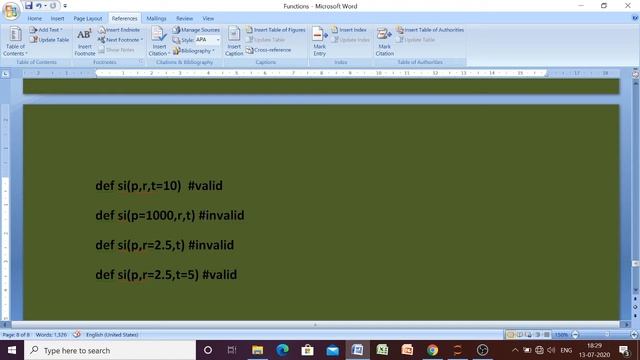Click Insert Index

[x=349, y=30]
